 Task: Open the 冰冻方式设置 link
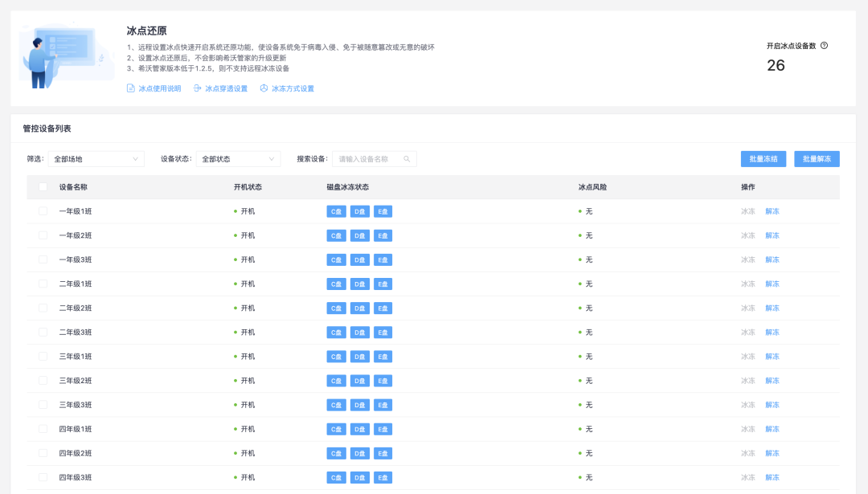click(x=287, y=88)
